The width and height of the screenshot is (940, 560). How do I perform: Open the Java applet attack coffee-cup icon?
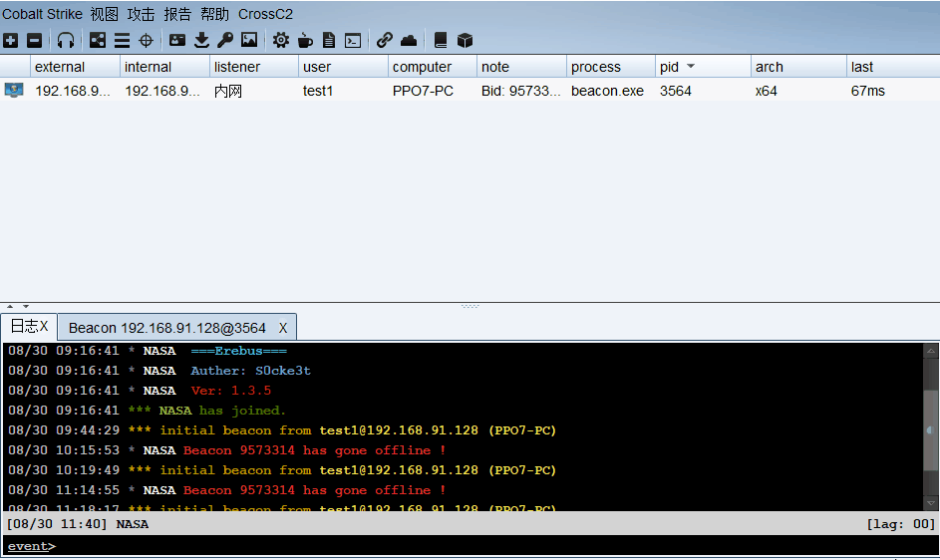point(305,40)
